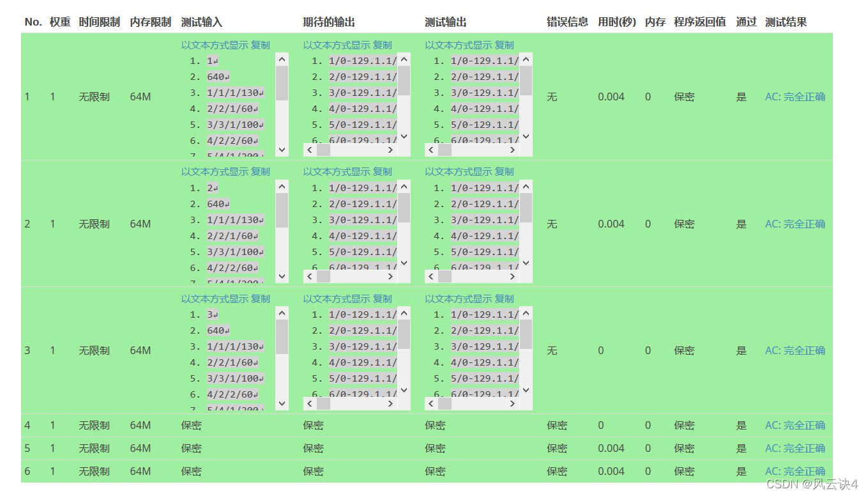Click 0.004 time value in test 5 row
The image size is (868, 496).
point(611,448)
